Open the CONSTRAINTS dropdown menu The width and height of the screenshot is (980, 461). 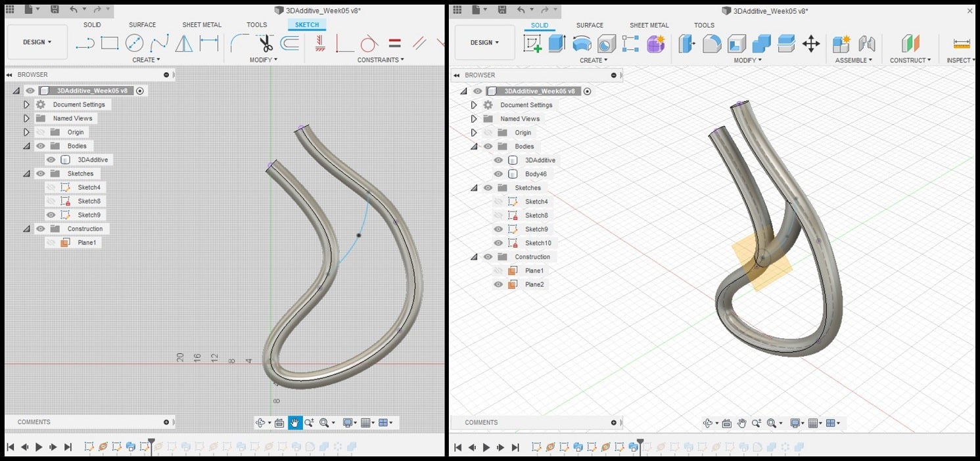tap(380, 60)
